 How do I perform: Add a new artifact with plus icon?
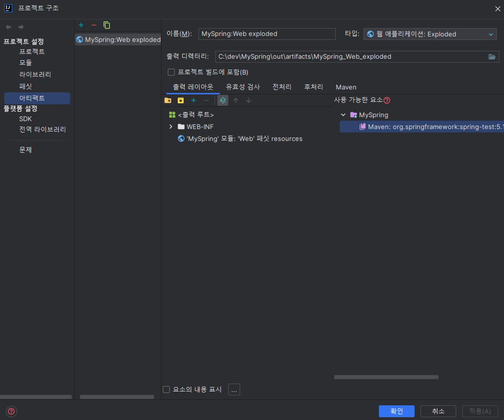pyautogui.click(x=81, y=25)
